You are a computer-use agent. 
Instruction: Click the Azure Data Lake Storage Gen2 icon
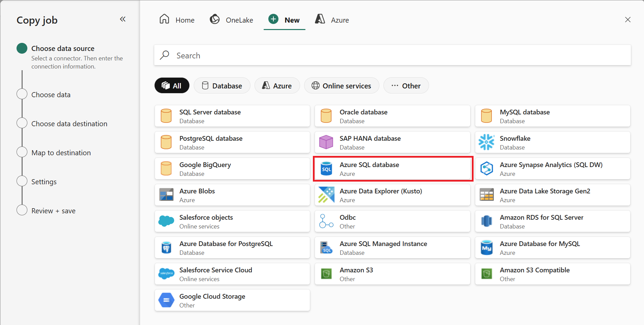pyautogui.click(x=487, y=195)
